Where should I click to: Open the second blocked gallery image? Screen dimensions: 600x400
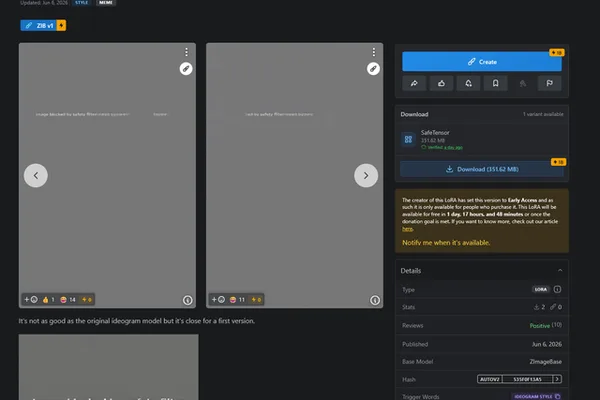294,175
